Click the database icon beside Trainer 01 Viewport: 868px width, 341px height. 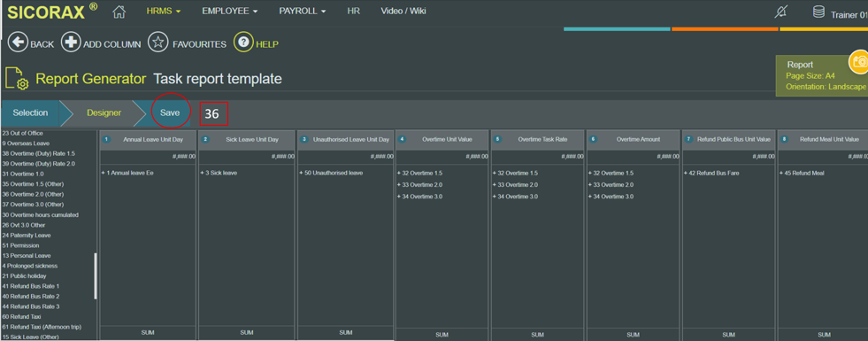point(818,12)
